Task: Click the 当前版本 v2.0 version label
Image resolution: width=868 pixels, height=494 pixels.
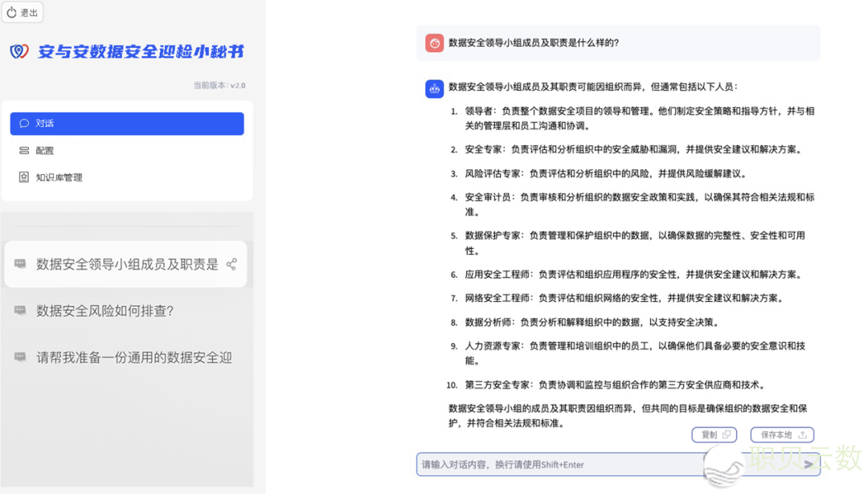Action: 219,85
